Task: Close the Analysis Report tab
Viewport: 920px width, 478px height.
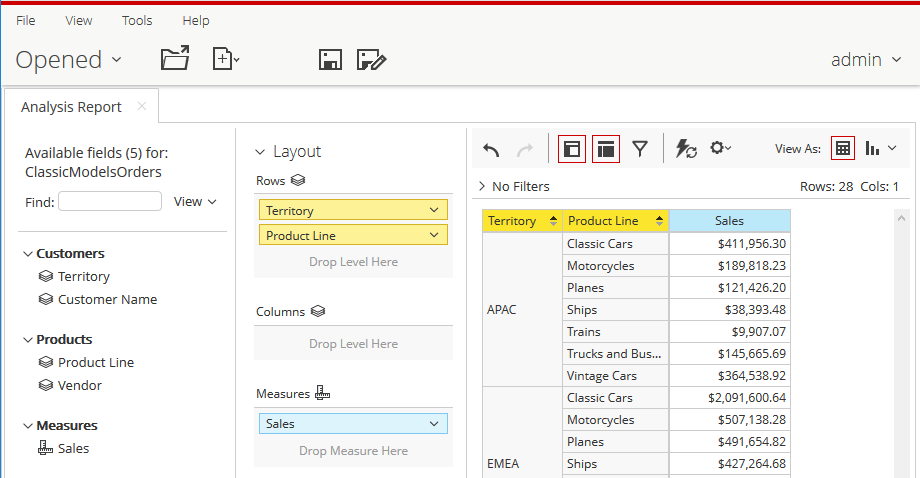Action: [x=142, y=106]
